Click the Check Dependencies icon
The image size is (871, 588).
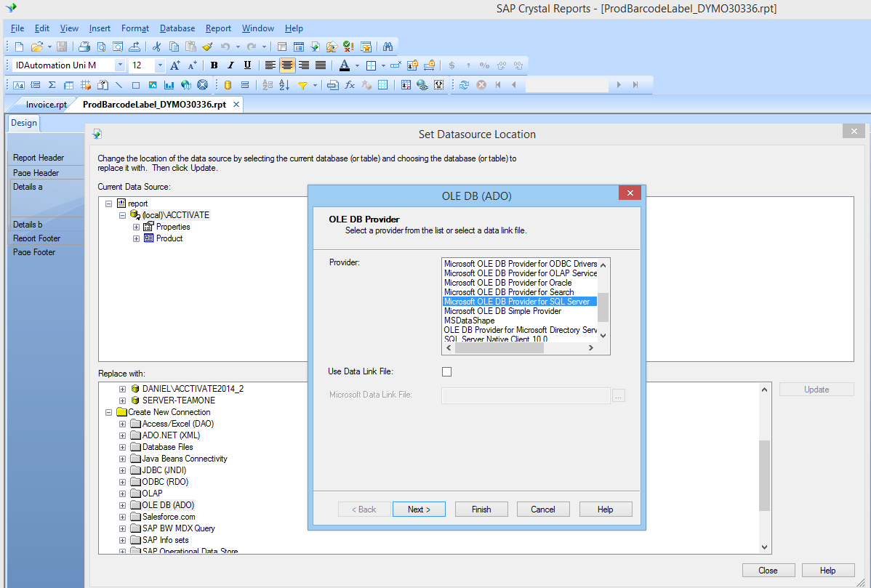(348, 47)
